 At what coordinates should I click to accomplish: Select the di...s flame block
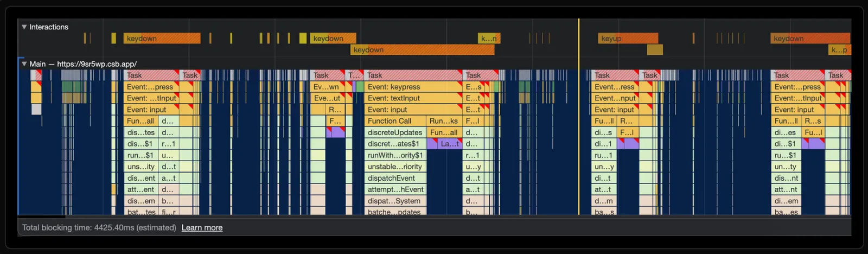(x=604, y=132)
